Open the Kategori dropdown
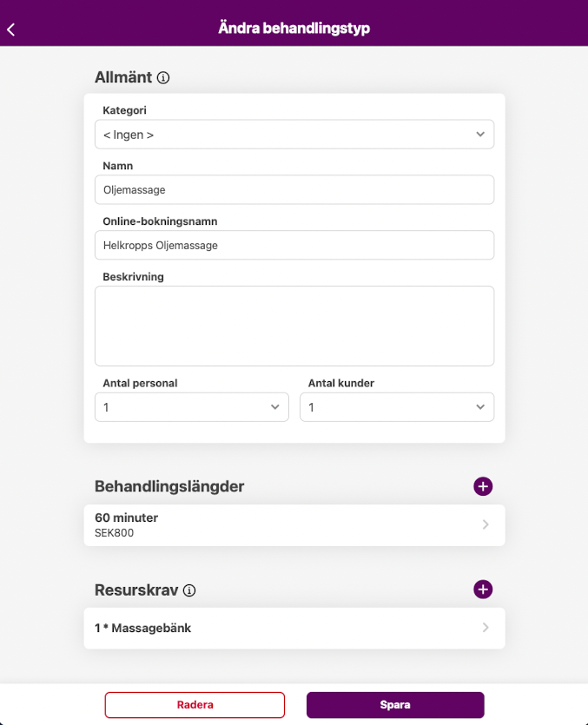Screen dimensions: 588x725 pyautogui.click(x=294, y=135)
